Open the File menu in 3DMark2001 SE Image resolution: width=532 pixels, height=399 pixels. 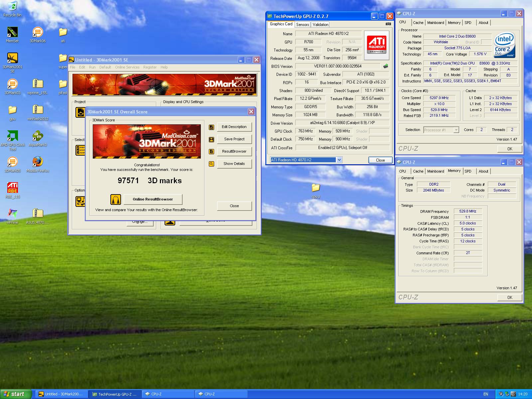72,67
